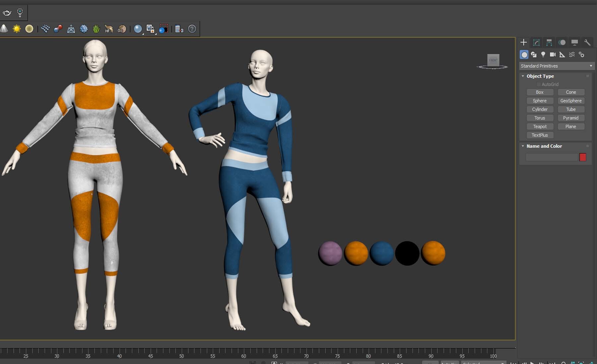Click the teapot render icon

7,13
